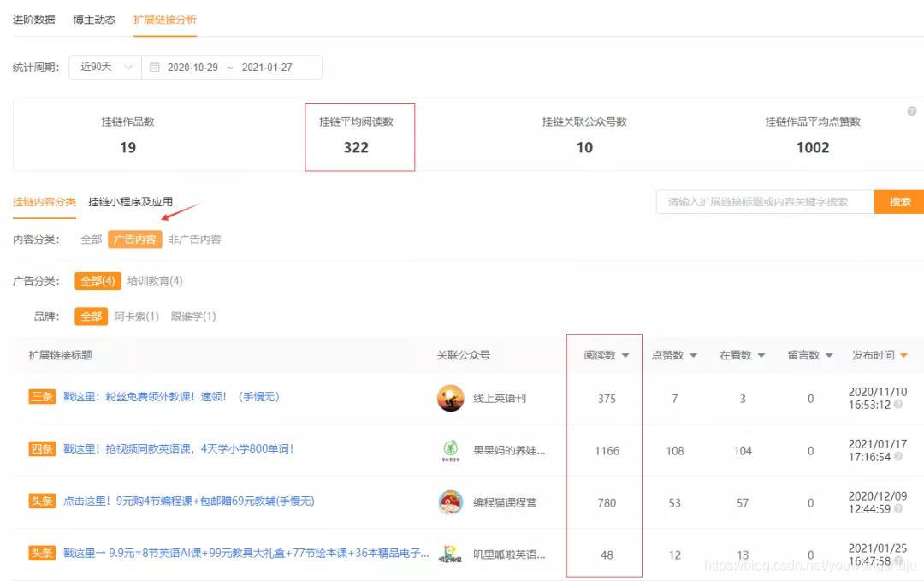Switch to 博主动态 tab
Screen dimensions: 924x581
(94, 20)
